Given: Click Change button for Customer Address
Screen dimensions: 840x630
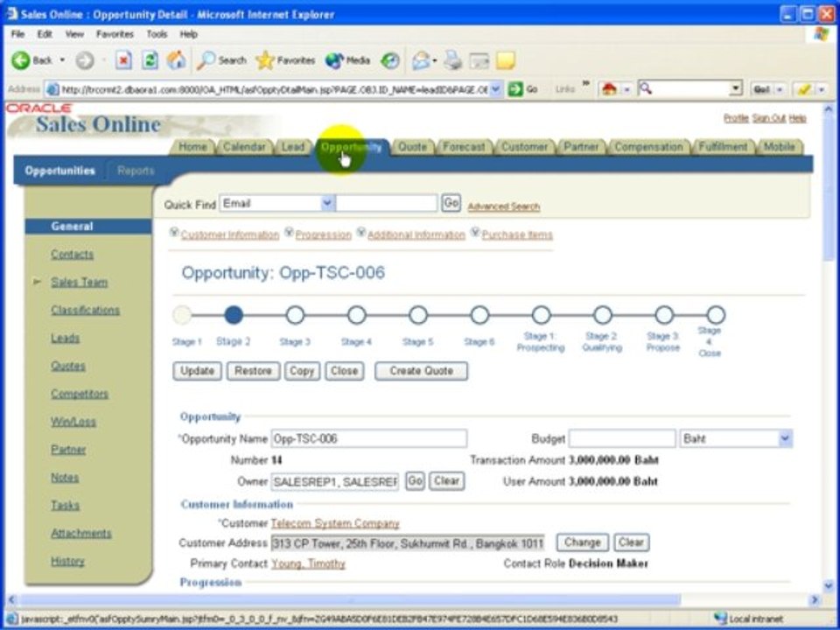Looking at the screenshot, I should 583,542.
